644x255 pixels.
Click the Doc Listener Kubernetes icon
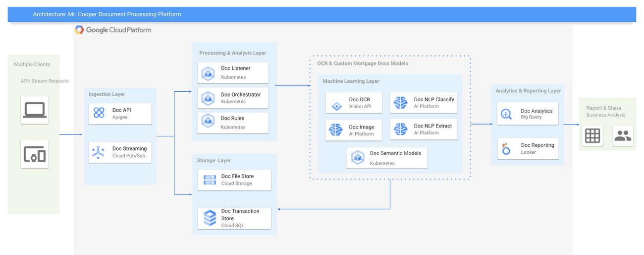click(208, 73)
